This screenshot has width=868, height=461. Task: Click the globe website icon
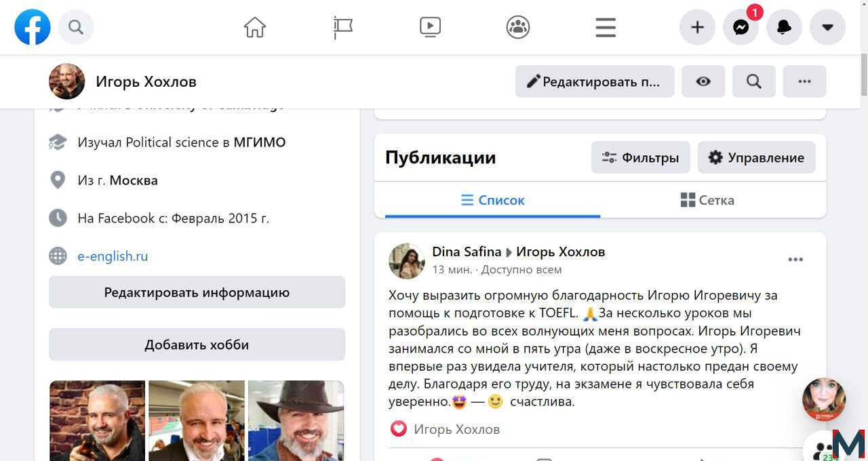tap(58, 256)
